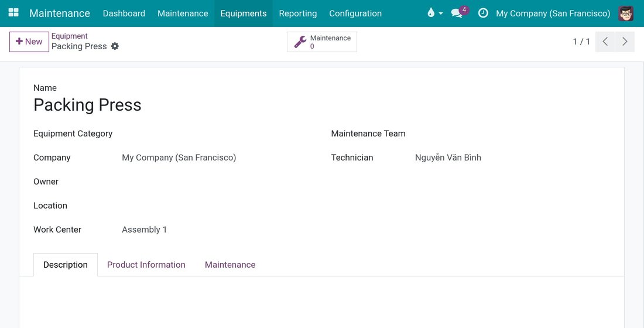Select the Dashboard menu item
The width and height of the screenshot is (644, 328).
[x=124, y=13]
